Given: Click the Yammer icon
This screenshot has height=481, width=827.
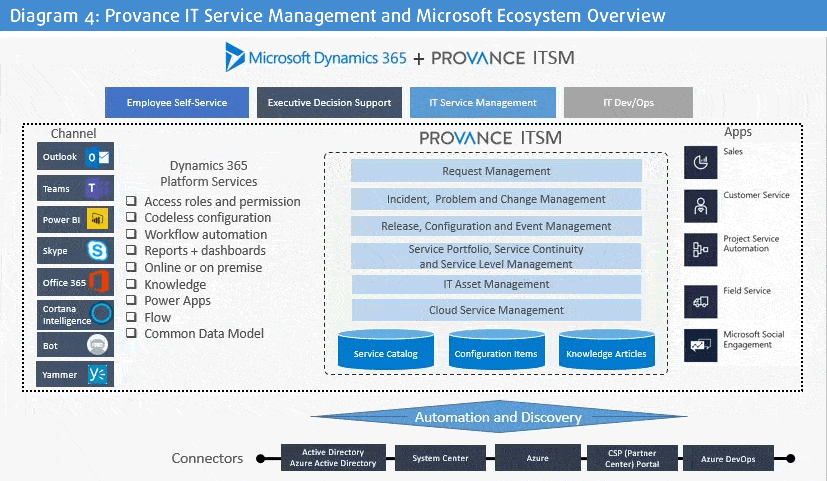Looking at the screenshot, I should (98, 374).
